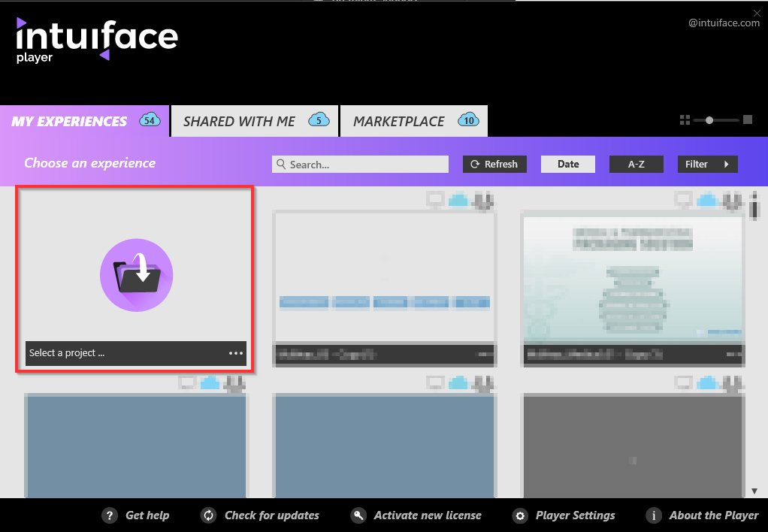This screenshot has width=768, height=532.
Task: Click the Activate new license key icon
Action: (x=358, y=515)
